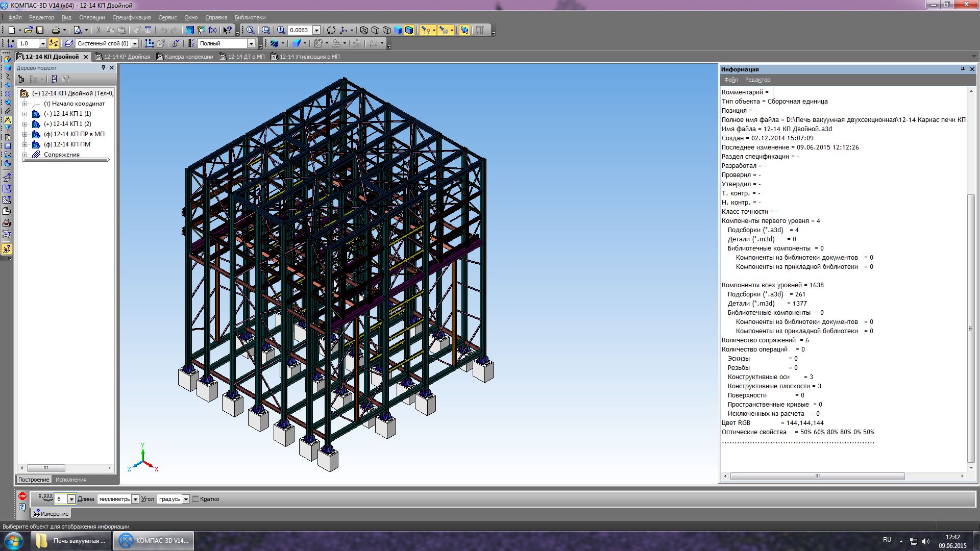Viewport: 980px width, 551px height.
Task: Save document using the floppy disk icon
Action: 40,30
